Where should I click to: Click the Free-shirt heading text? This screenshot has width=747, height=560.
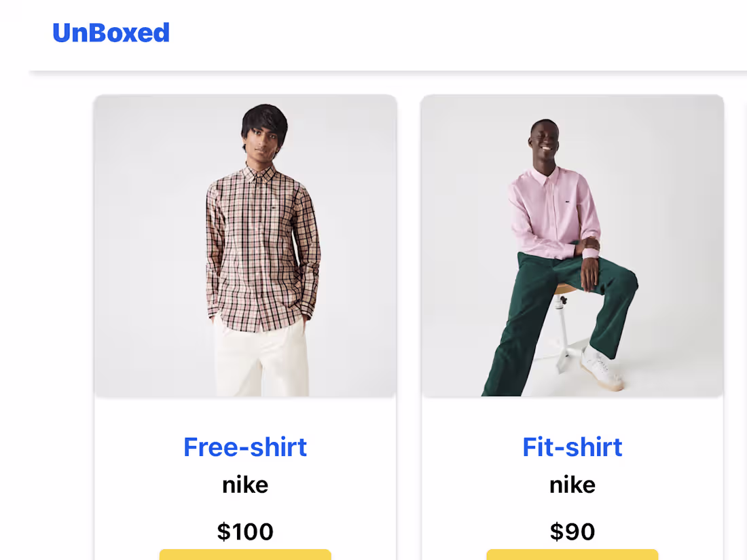pos(244,447)
